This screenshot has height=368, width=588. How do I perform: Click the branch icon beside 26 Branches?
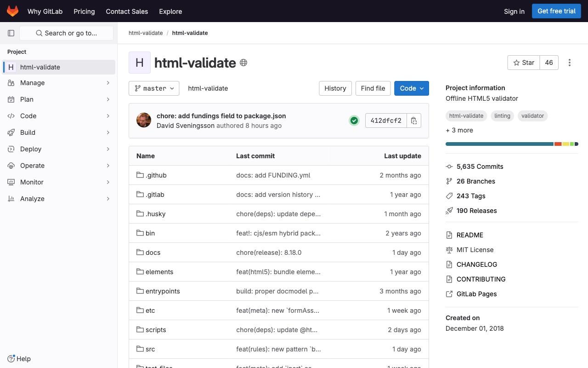coord(449,181)
